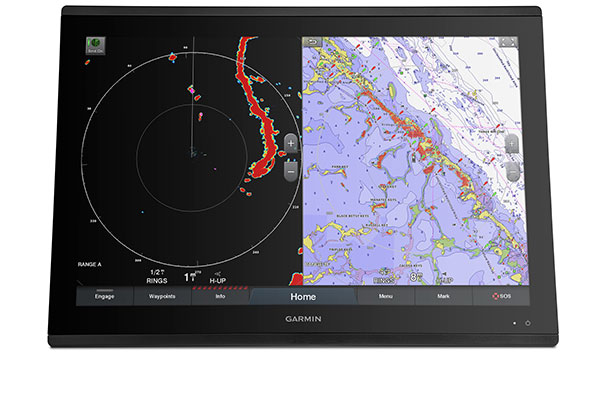600x400 pixels.
Task: Expand the chart to full screen
Action: (509, 42)
